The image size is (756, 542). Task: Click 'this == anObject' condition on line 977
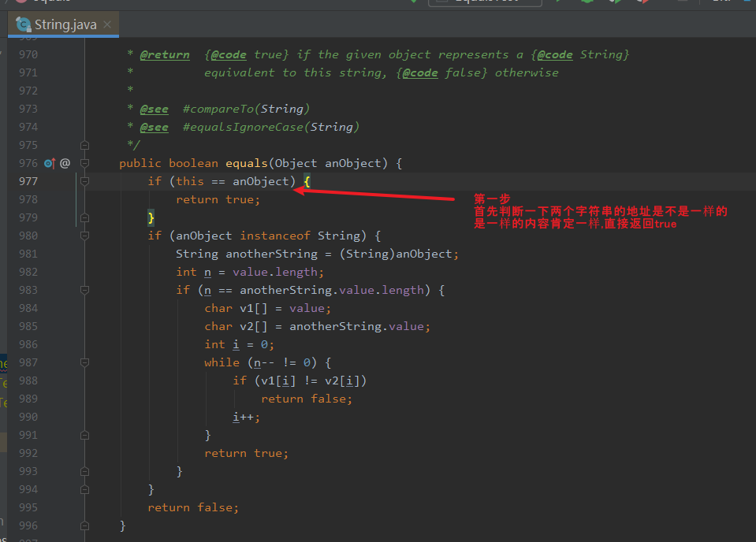[233, 182]
